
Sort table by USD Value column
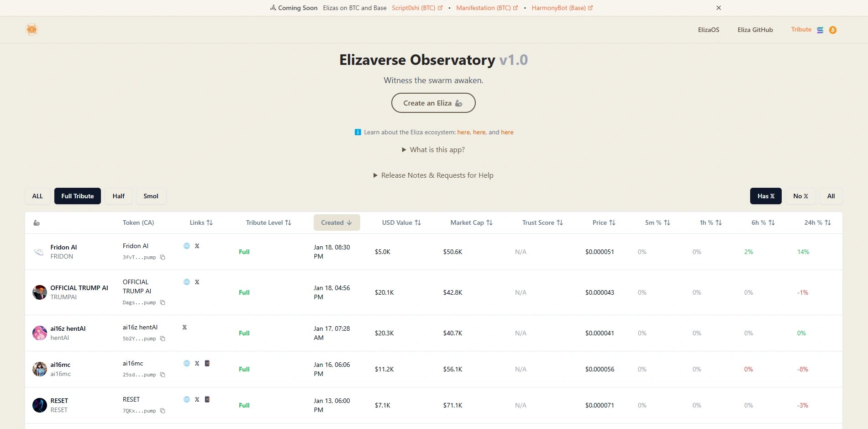click(x=401, y=223)
